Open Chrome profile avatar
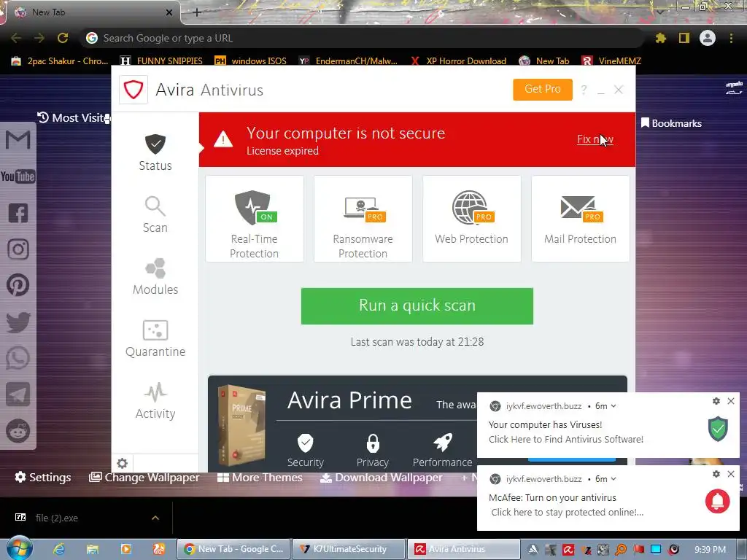Viewport: 747px width, 560px height. click(708, 38)
